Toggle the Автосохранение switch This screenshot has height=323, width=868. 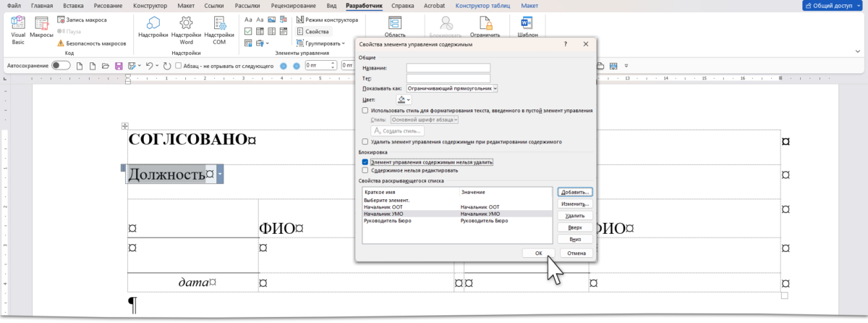click(61, 66)
